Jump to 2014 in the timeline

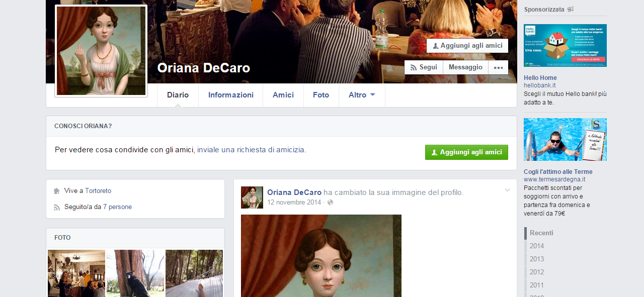coord(537,246)
